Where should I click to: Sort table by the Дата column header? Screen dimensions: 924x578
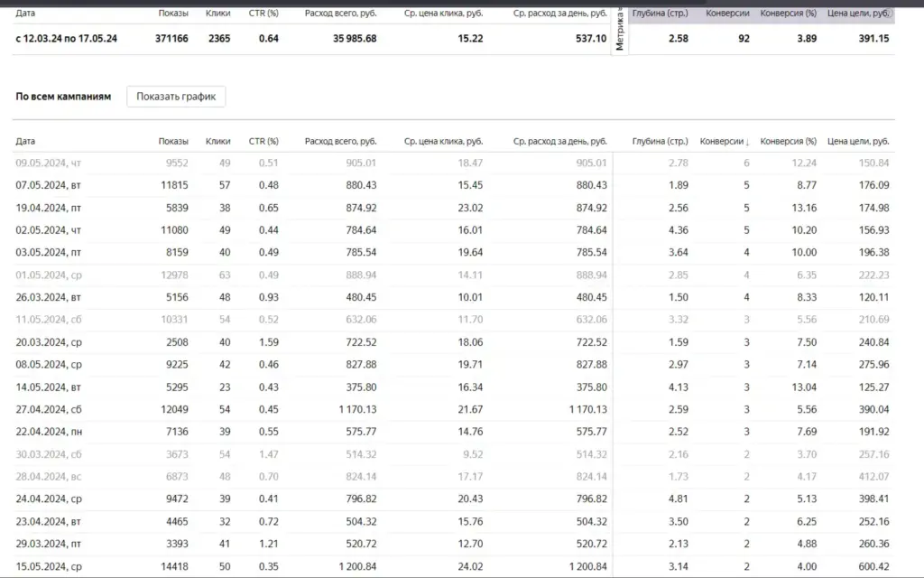[25, 141]
